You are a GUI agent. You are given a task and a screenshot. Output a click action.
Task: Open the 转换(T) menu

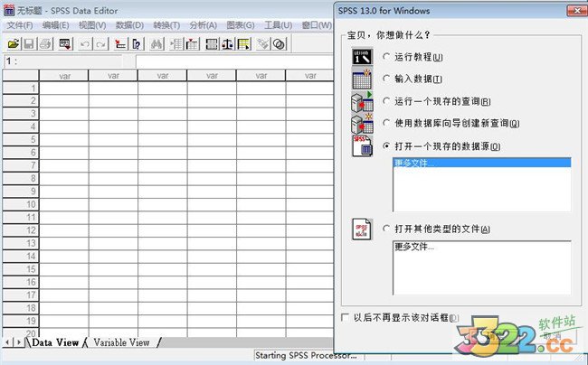click(166, 25)
